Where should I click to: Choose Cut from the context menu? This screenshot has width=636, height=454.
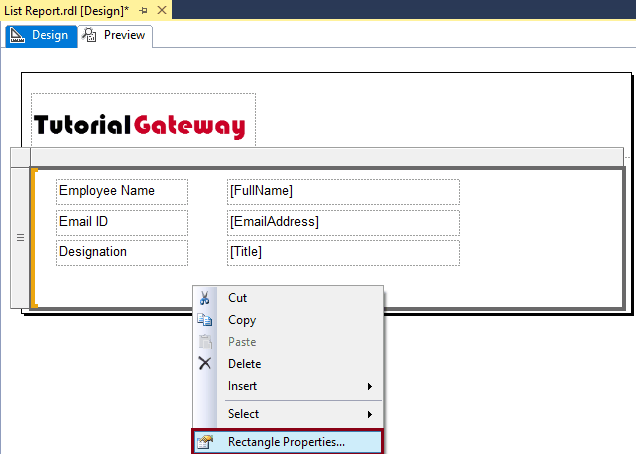point(288,298)
